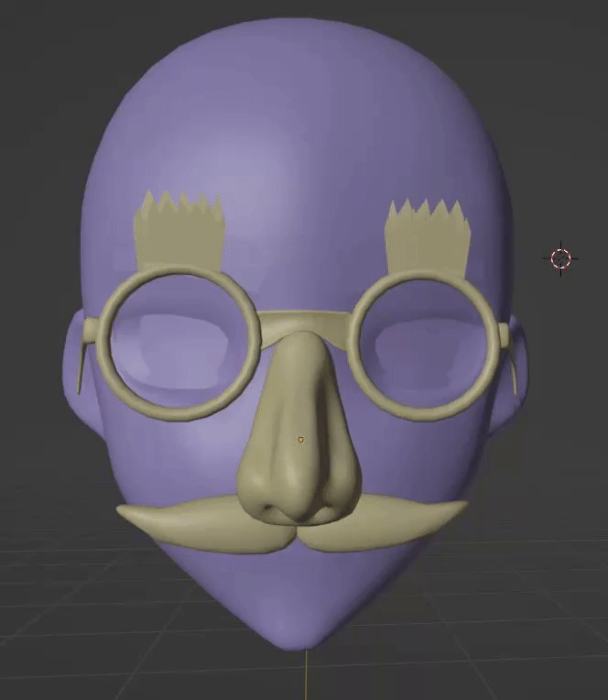Select the beige nose object

(299, 429)
